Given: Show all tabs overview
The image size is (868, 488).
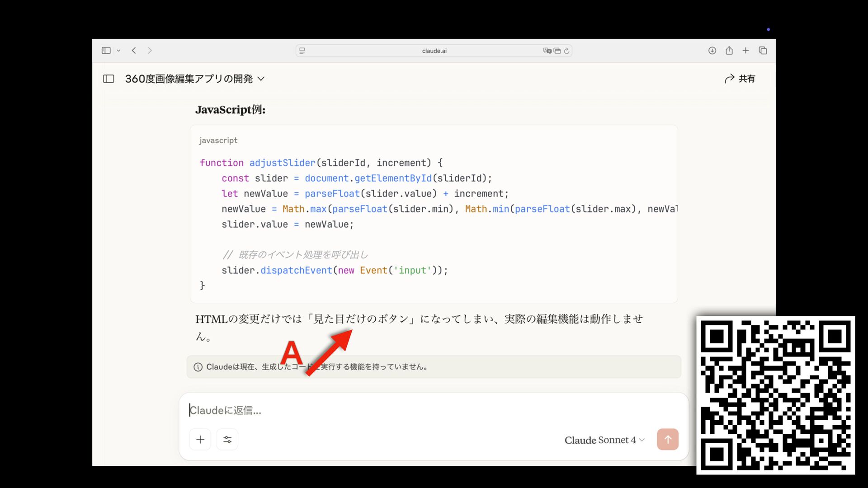Looking at the screenshot, I should [x=763, y=51].
